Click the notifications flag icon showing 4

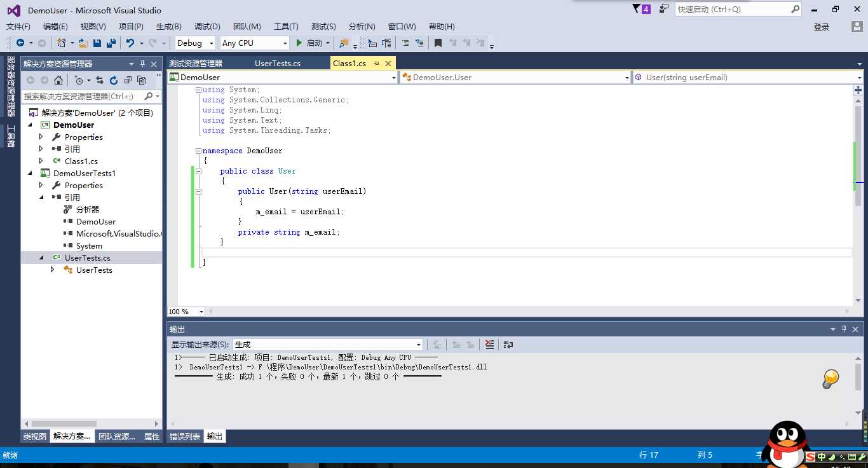coord(642,9)
